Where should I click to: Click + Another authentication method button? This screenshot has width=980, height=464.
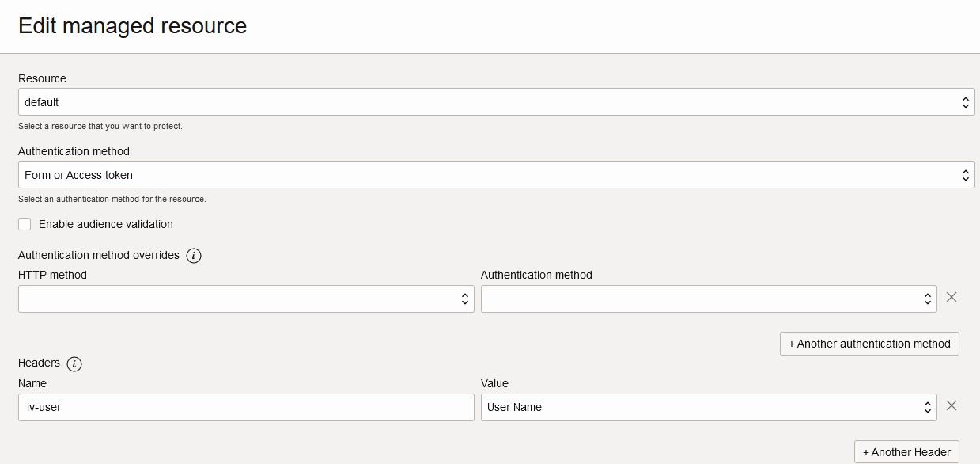coord(869,344)
